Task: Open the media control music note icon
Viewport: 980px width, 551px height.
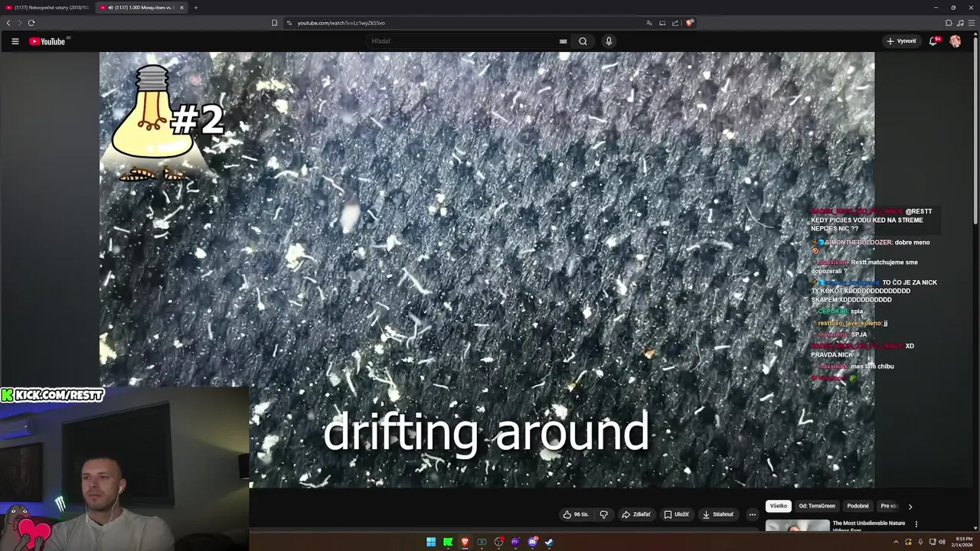Action: (960, 23)
